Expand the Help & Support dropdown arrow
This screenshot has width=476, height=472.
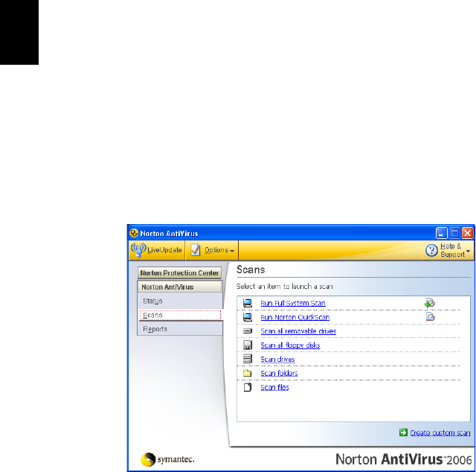pos(468,251)
